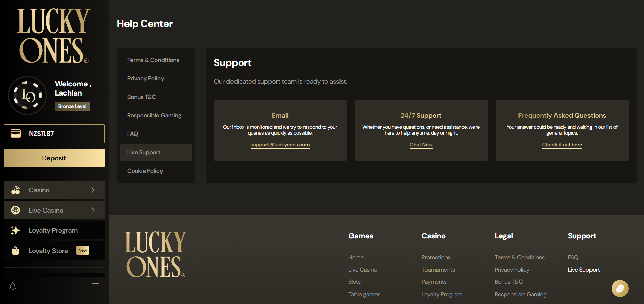Click the Welcome, Lachlan greeting

click(x=73, y=88)
